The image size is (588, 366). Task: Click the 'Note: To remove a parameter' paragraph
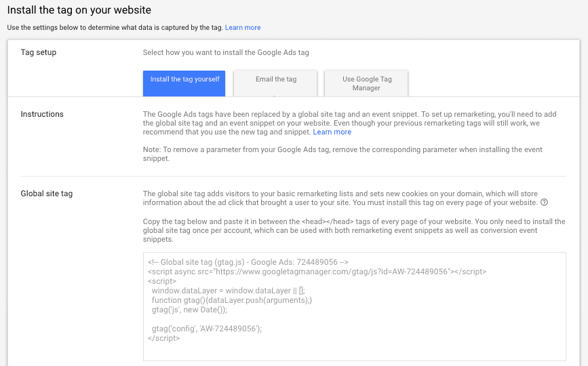(342, 154)
